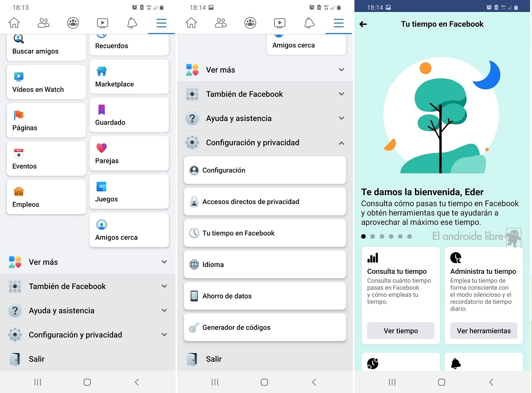
Task: Open Ahorro de datos setting
Action: [x=265, y=296]
